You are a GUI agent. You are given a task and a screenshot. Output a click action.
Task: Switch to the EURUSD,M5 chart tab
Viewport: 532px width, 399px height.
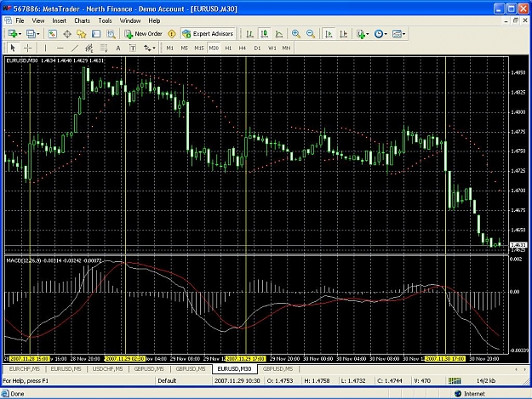(x=66, y=369)
